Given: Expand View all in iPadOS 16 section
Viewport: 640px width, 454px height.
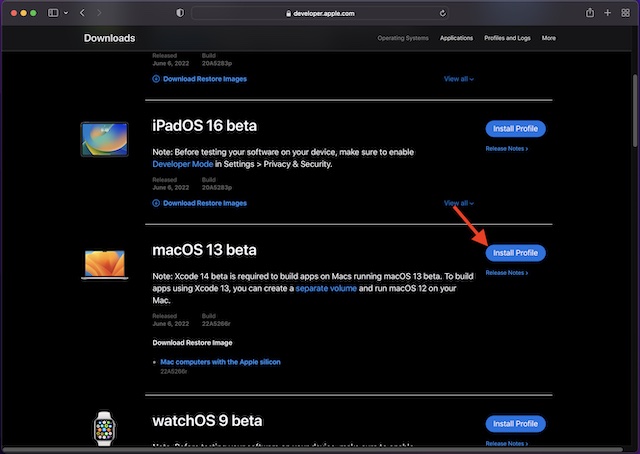Looking at the screenshot, I should [x=459, y=203].
